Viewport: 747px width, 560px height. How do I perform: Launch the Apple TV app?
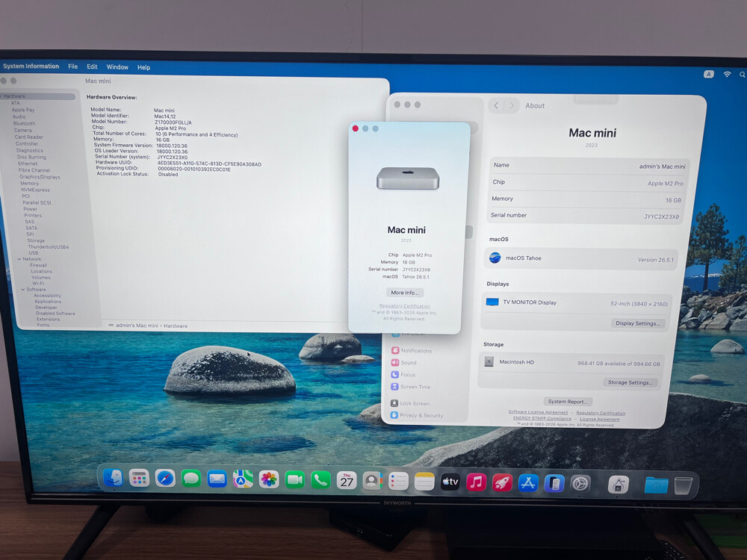click(450, 482)
